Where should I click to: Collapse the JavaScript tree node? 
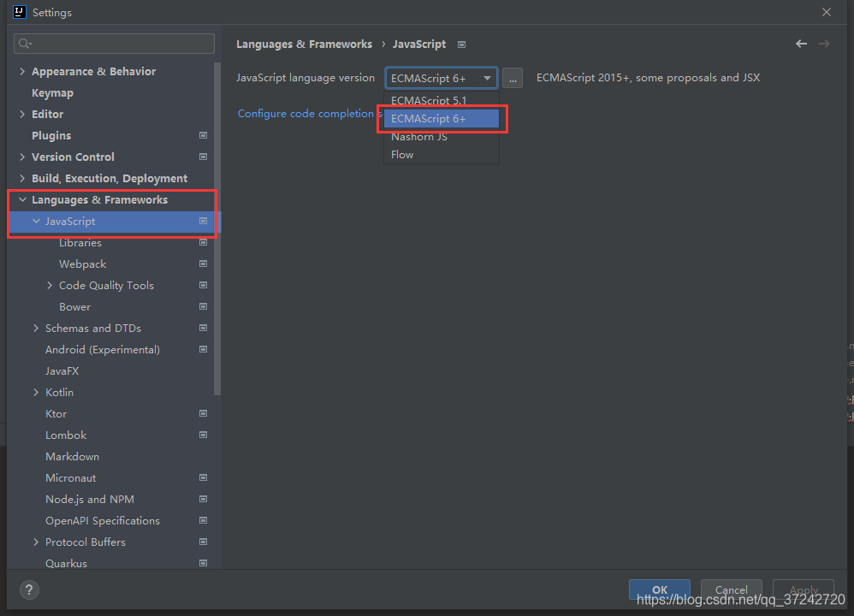(x=36, y=221)
